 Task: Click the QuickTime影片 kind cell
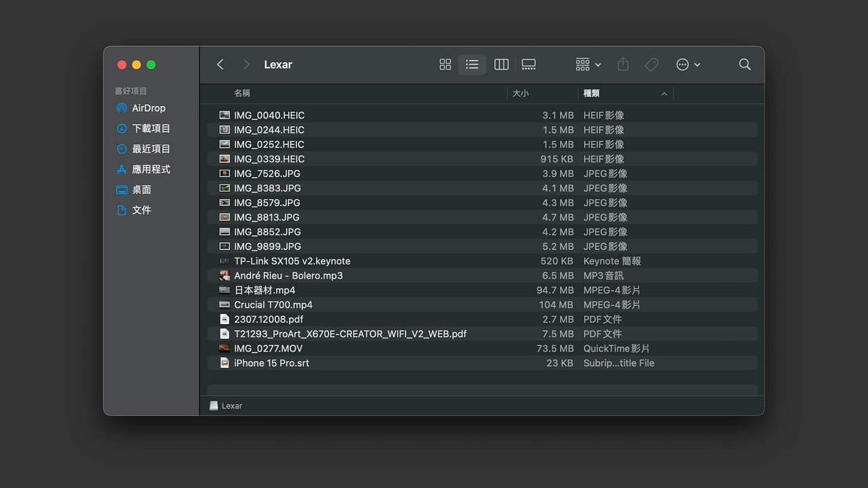tap(616, 348)
